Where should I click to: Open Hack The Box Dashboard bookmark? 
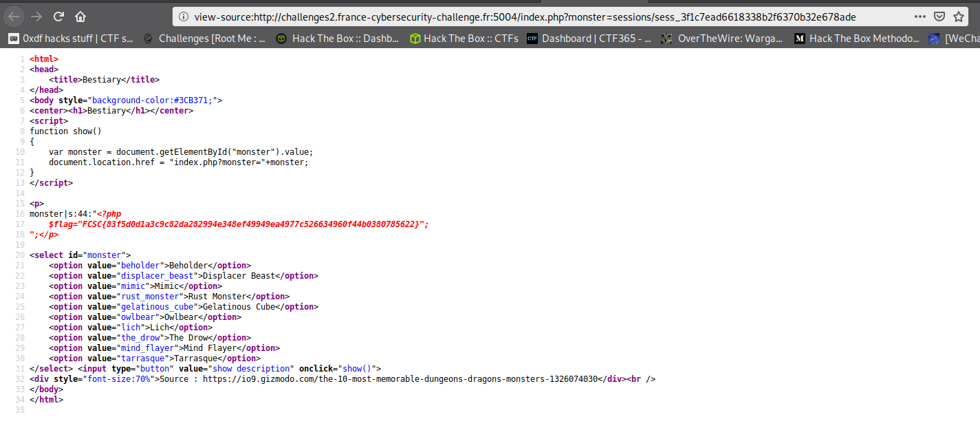[336, 39]
